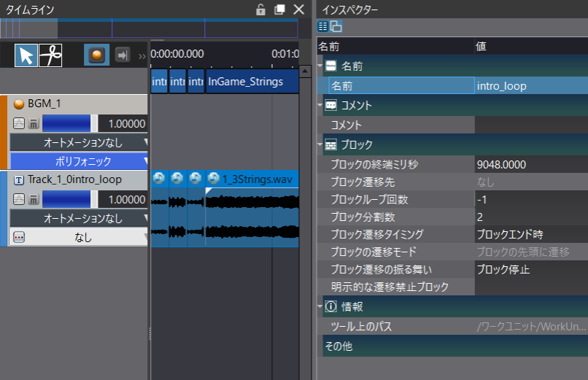Click the 値 column header
Screen dimensions: 588x380
[x=531, y=46]
